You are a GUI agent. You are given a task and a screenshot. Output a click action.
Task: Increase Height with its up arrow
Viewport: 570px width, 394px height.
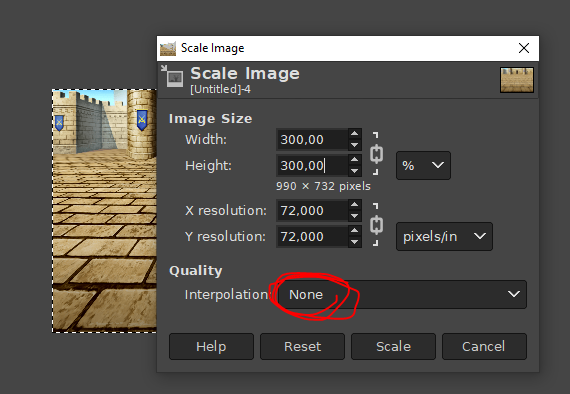coord(354,160)
